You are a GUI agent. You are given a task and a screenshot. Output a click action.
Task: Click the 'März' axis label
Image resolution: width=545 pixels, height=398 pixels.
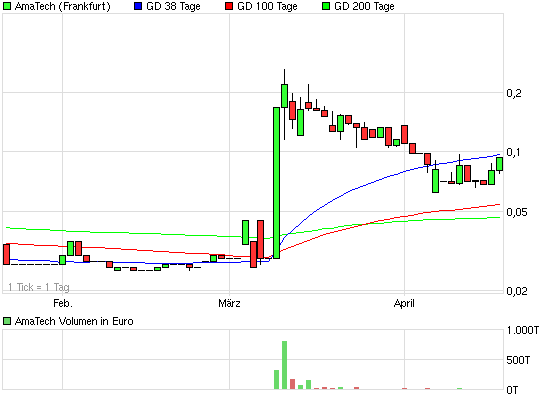pos(229,303)
